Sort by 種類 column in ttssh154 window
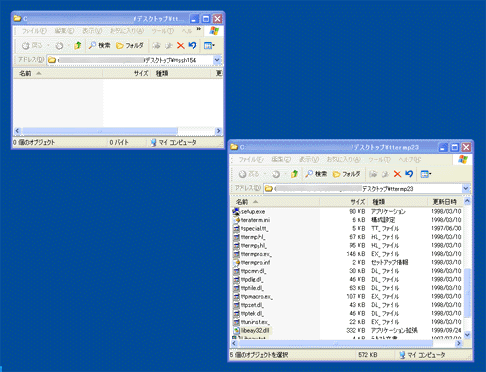 tap(180, 73)
